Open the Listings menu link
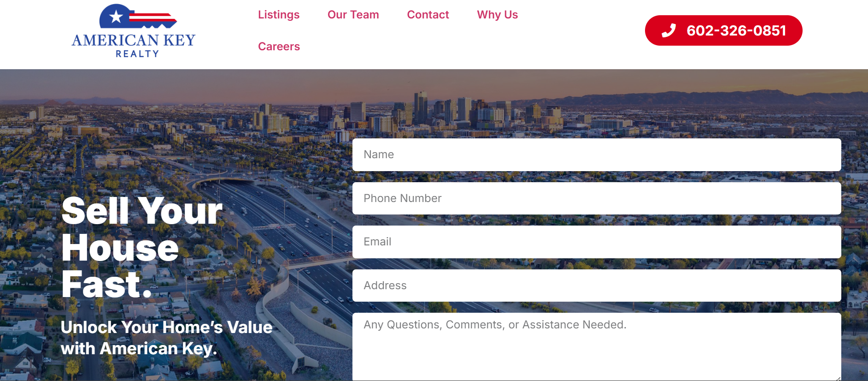Viewport: 868px width, 381px height. click(x=279, y=15)
